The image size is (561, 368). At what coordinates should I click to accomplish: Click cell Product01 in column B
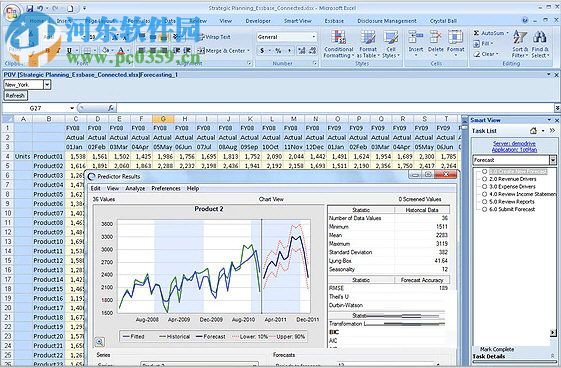pos(48,156)
